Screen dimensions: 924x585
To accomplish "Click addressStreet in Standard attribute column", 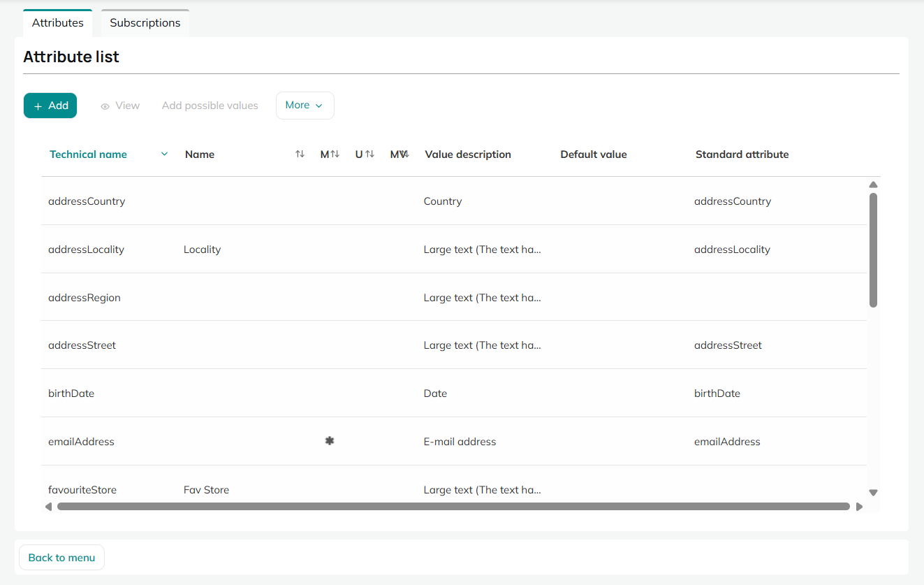I will coord(728,345).
